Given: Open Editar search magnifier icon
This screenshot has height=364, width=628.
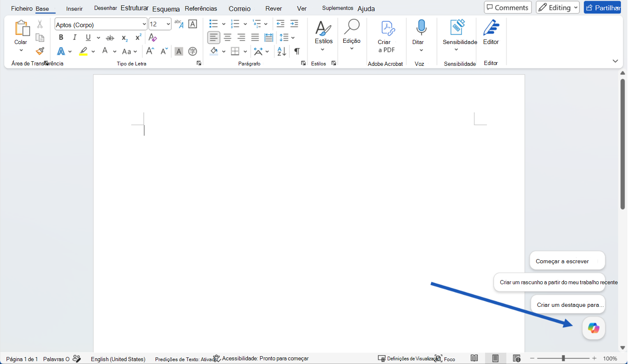Looking at the screenshot, I should (352, 27).
